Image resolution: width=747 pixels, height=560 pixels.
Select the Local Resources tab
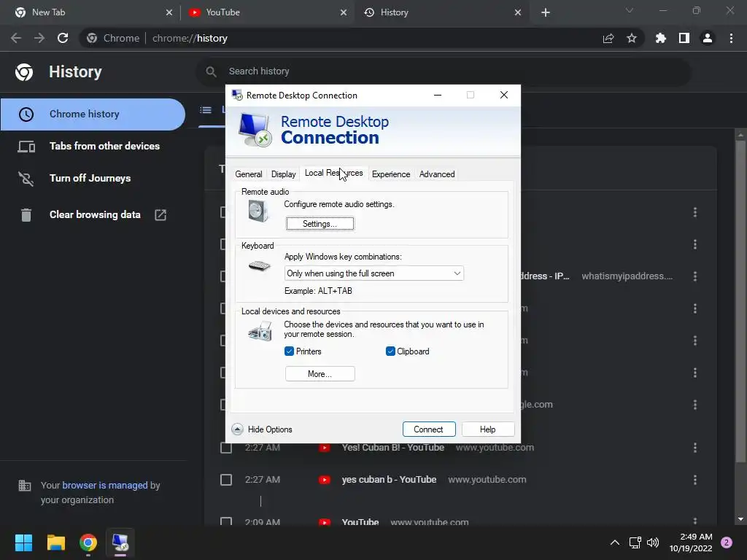coord(333,173)
